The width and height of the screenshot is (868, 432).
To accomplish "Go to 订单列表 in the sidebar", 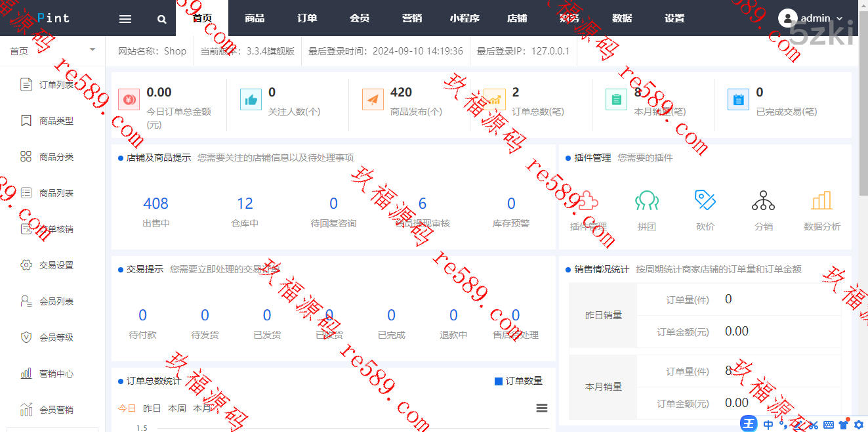I will (56, 85).
